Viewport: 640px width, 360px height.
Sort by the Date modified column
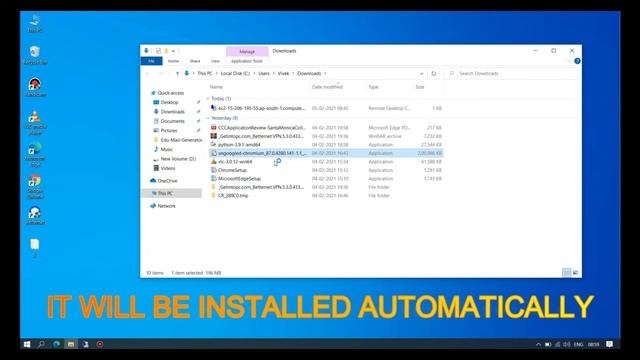tap(327, 87)
